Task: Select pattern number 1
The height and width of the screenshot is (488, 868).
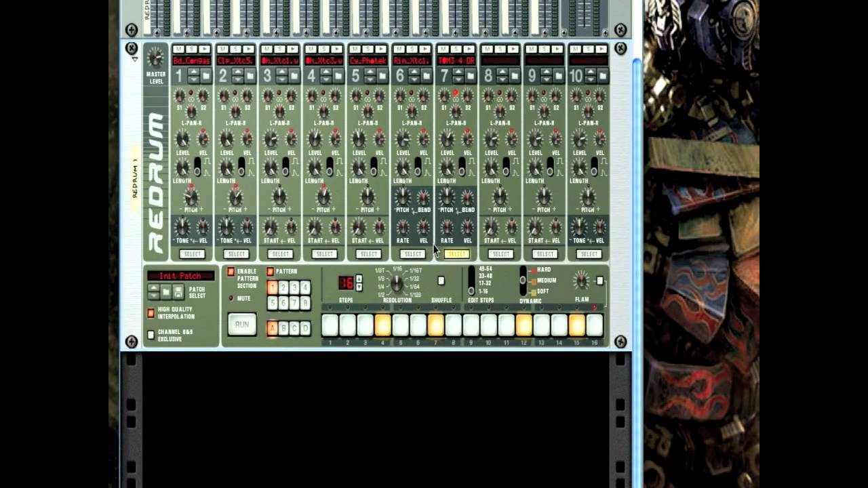Action: click(273, 288)
